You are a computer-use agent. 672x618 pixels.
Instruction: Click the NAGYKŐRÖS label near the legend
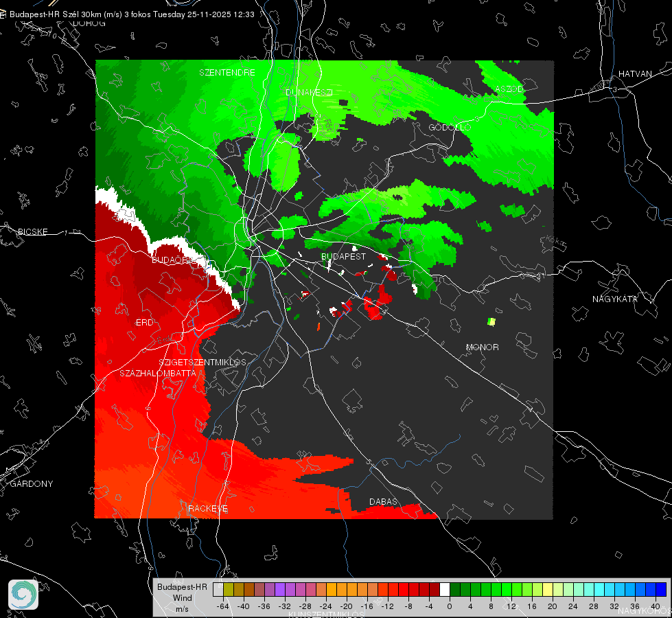pos(644,610)
